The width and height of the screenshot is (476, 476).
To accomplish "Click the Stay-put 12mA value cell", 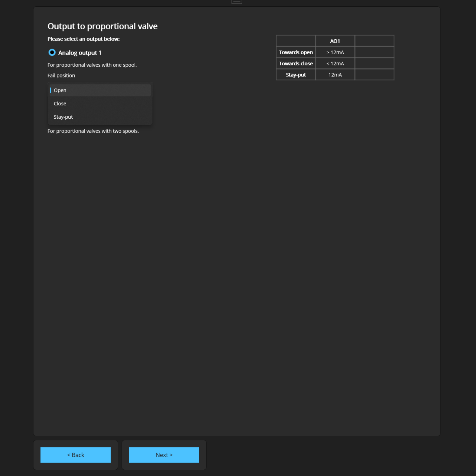I will [x=335, y=75].
